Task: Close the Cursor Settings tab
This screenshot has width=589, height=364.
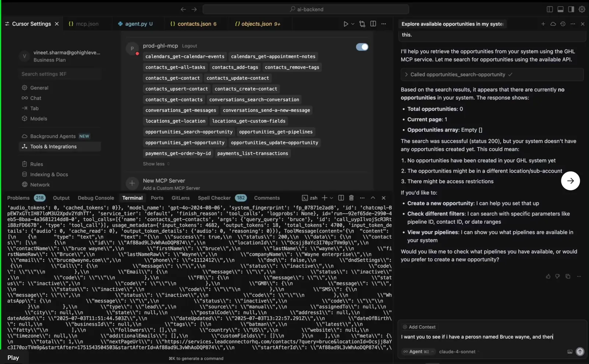Action: pos(57,24)
